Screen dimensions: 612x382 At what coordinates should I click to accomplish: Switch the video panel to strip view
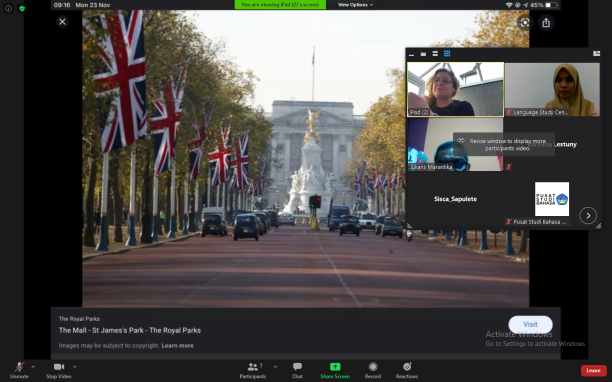pyautogui.click(x=435, y=53)
